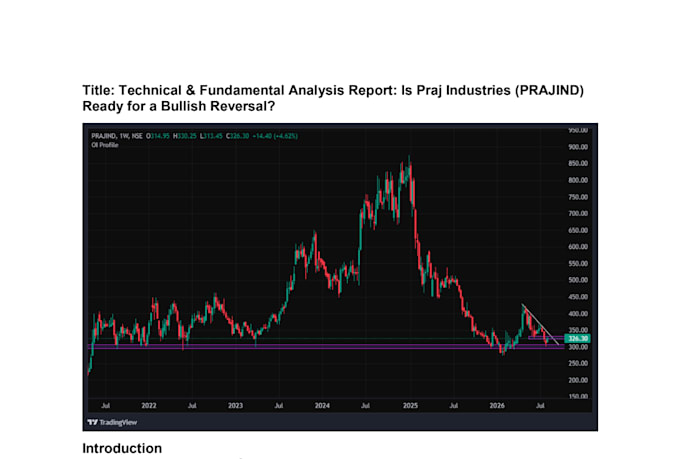Click the report title mentioning Praj Industries (PRAJIND)
Image resolution: width=680 pixels, height=459 pixels.
click(333, 98)
